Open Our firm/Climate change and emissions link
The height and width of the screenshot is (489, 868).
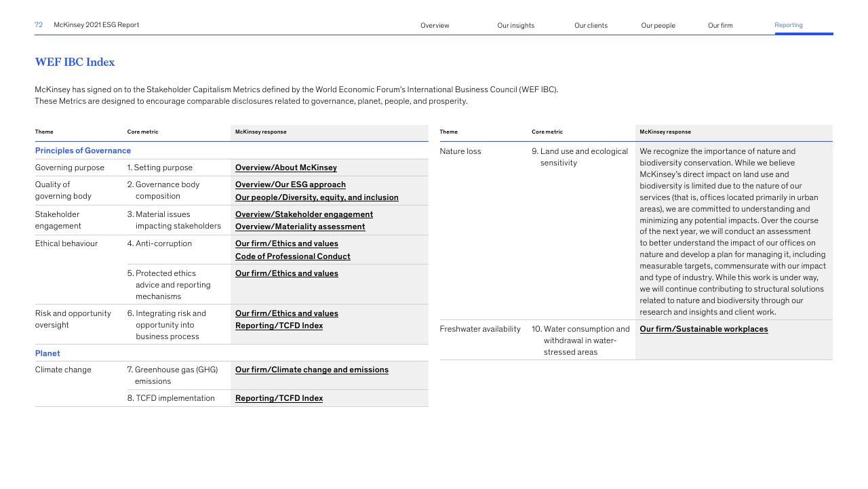[x=311, y=370]
